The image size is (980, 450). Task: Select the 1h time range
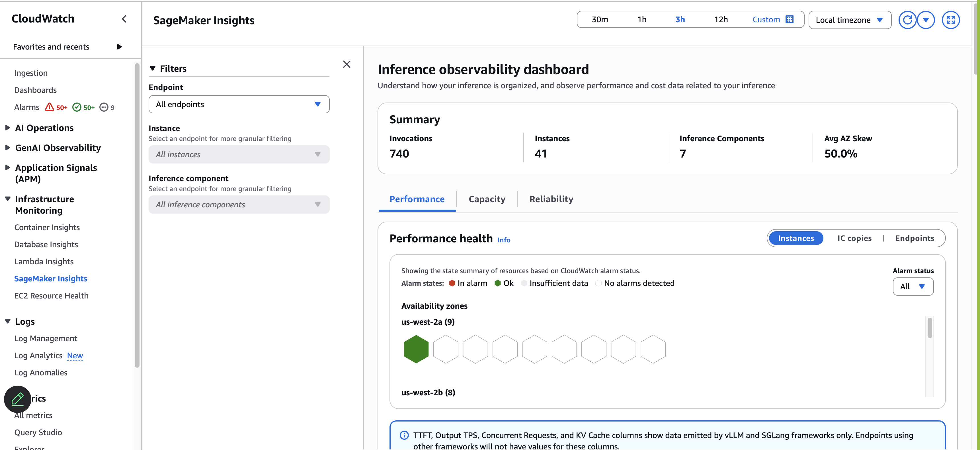pos(642,19)
